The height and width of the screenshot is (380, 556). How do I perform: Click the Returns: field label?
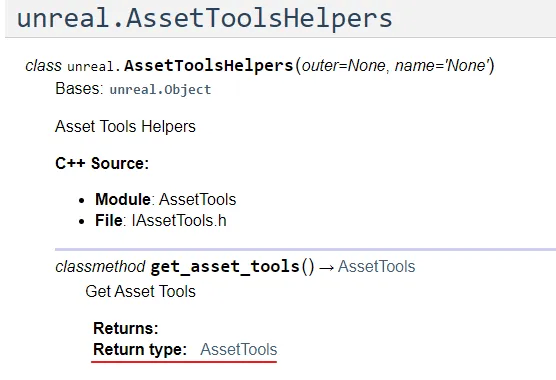(126, 328)
